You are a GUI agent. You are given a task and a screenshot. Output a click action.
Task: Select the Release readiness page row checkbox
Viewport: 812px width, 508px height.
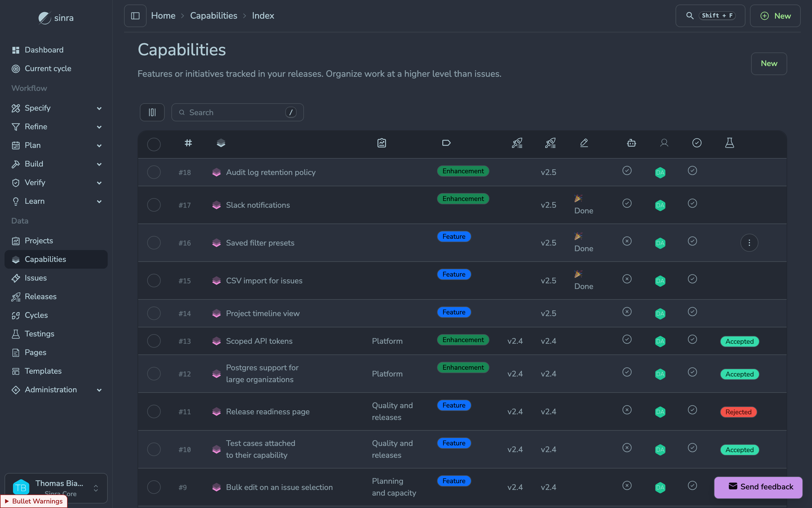[x=154, y=411]
